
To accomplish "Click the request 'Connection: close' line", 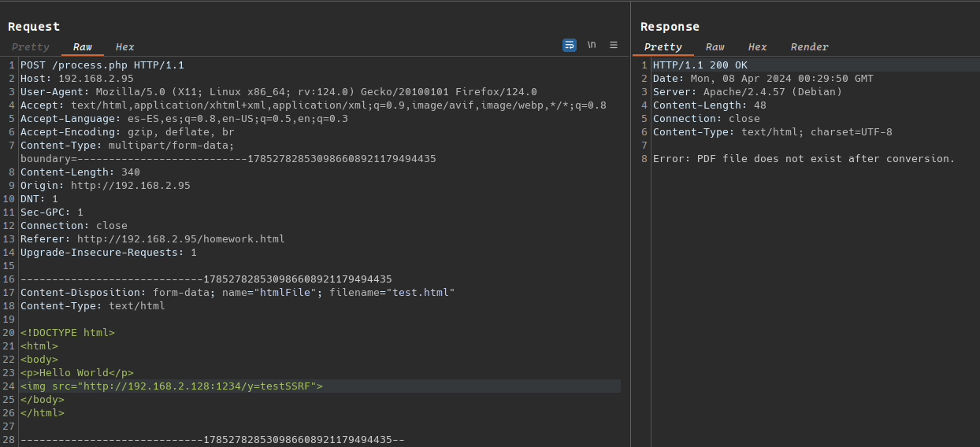I will pyautogui.click(x=74, y=226).
